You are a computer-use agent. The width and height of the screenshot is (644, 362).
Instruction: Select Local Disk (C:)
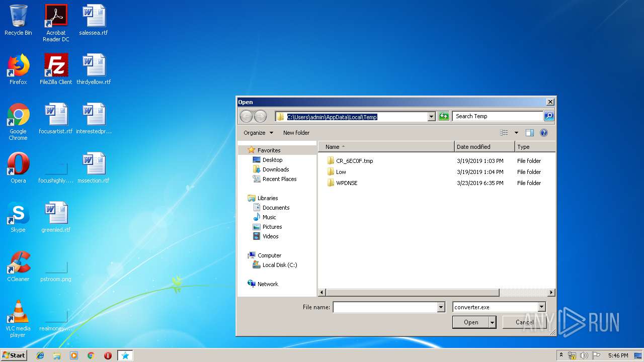275,265
